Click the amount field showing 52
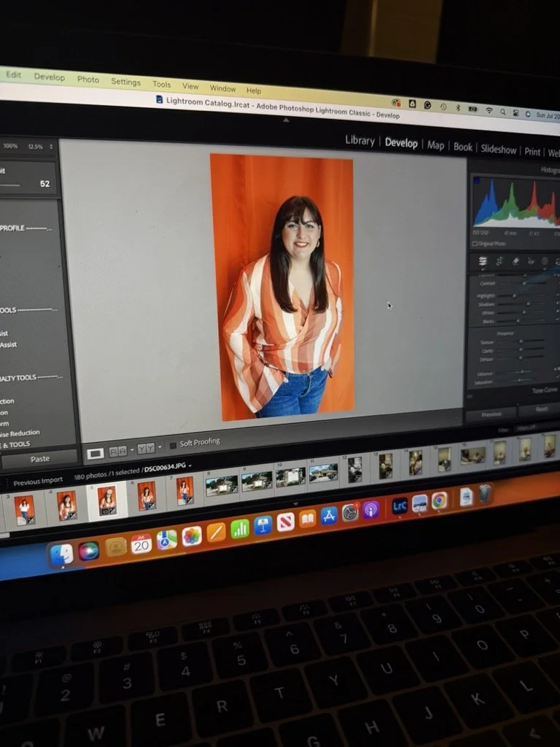560x747 pixels. (44, 184)
